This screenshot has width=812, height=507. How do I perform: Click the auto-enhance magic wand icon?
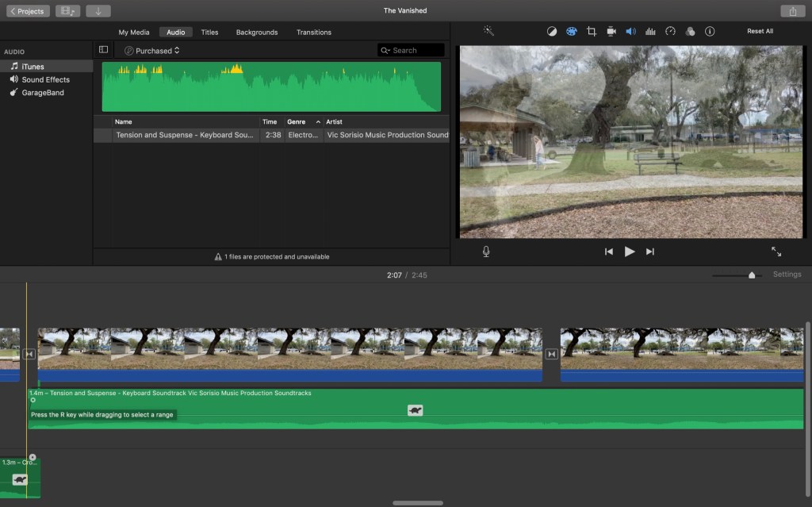488,32
